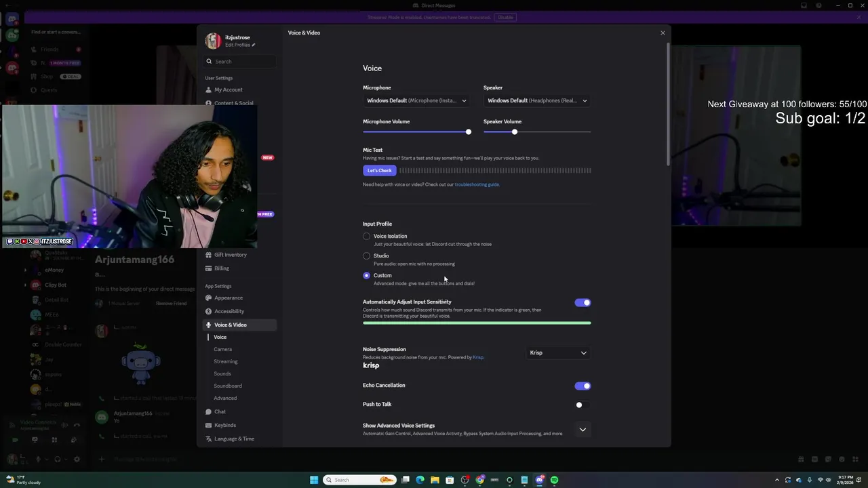
Task: Click the Microphone Volume slider
Action: pyautogui.click(x=416, y=132)
